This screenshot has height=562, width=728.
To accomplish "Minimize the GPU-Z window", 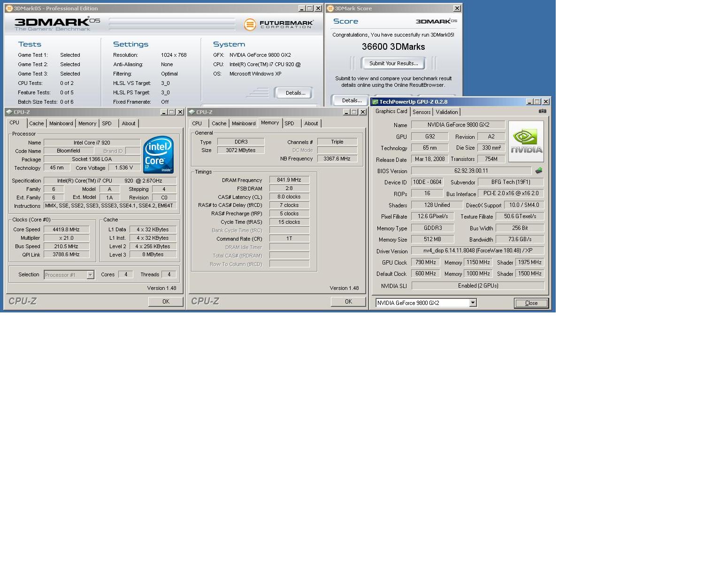I will tap(529, 102).
